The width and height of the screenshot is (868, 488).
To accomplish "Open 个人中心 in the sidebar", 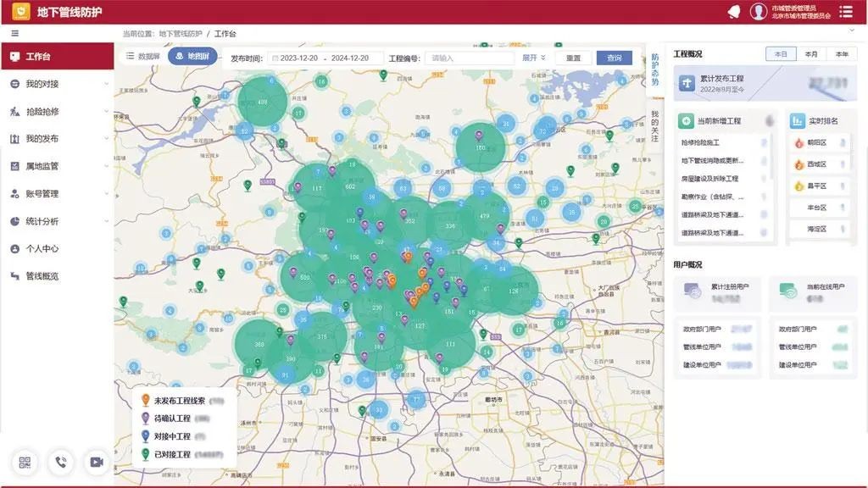I will coord(42,249).
